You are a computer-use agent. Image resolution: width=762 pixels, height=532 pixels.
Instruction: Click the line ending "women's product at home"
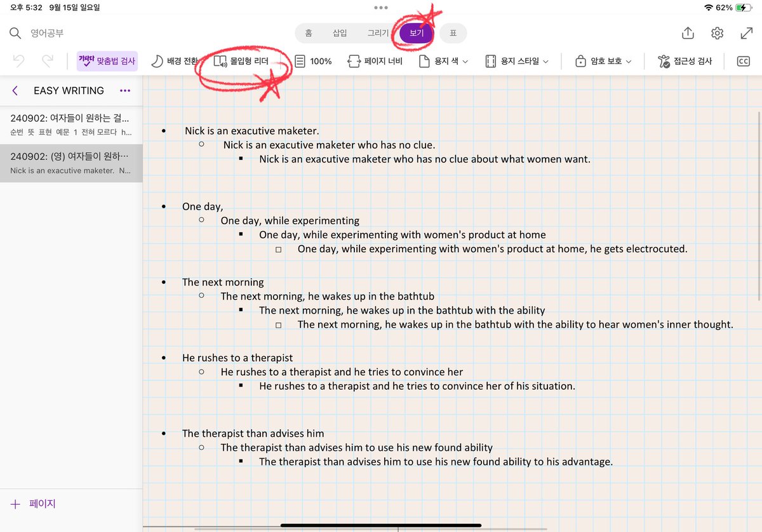(x=403, y=234)
